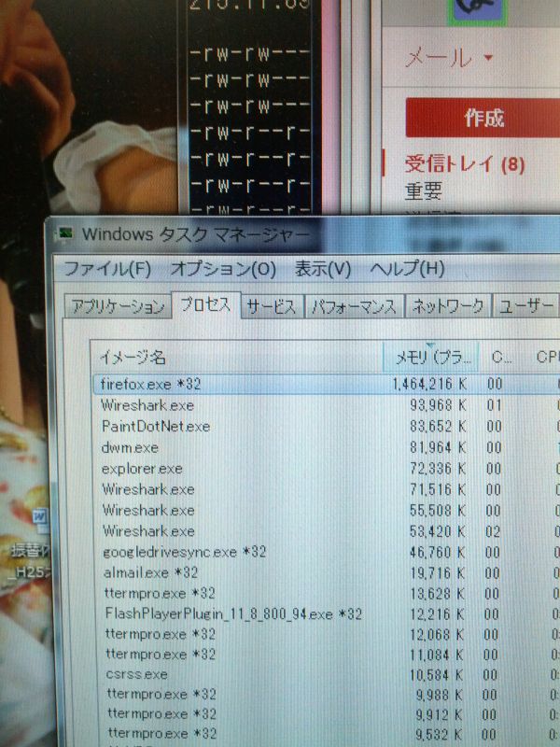Open the ヘルプ(H) menu
The height and width of the screenshot is (747, 560).
click(408, 269)
